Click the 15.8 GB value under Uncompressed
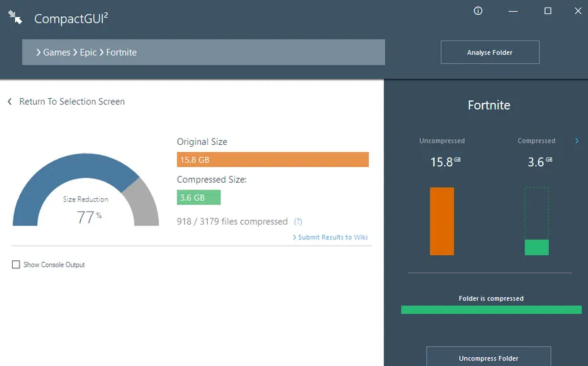This screenshot has width=588, height=366. point(445,162)
